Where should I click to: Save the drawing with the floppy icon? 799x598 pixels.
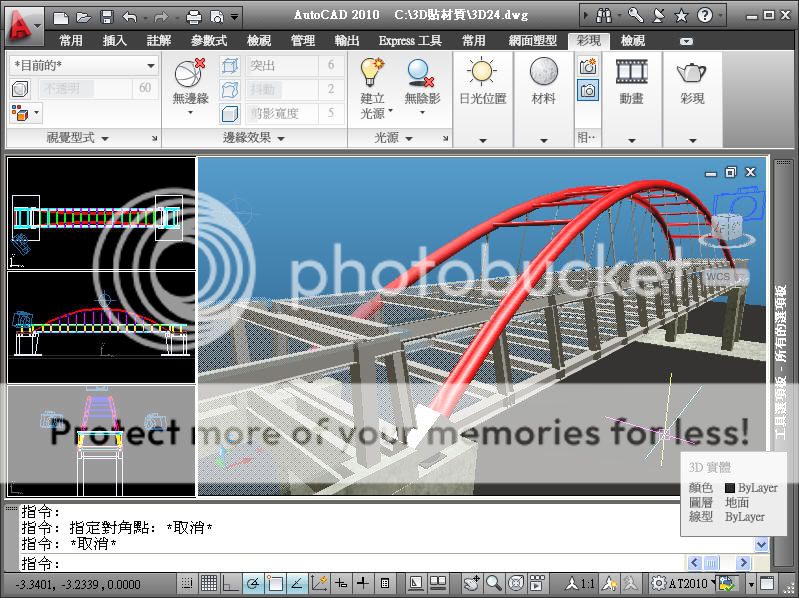106,17
